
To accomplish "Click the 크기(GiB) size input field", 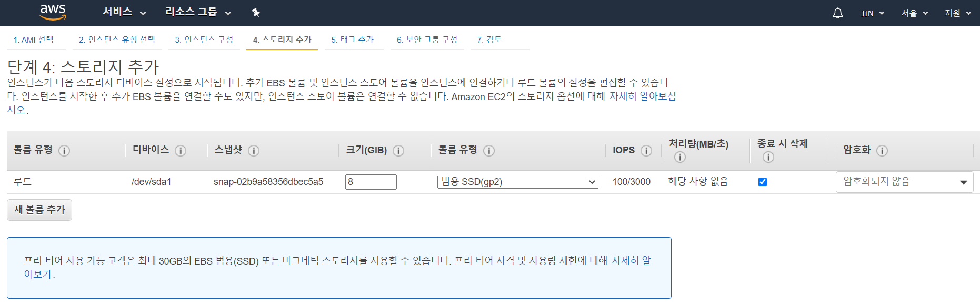I will (x=371, y=182).
